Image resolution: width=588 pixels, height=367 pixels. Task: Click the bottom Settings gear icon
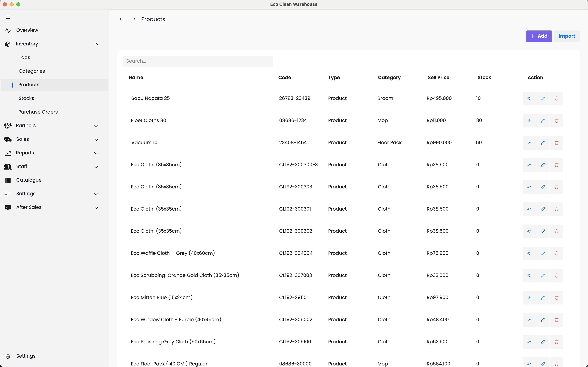[8, 356]
